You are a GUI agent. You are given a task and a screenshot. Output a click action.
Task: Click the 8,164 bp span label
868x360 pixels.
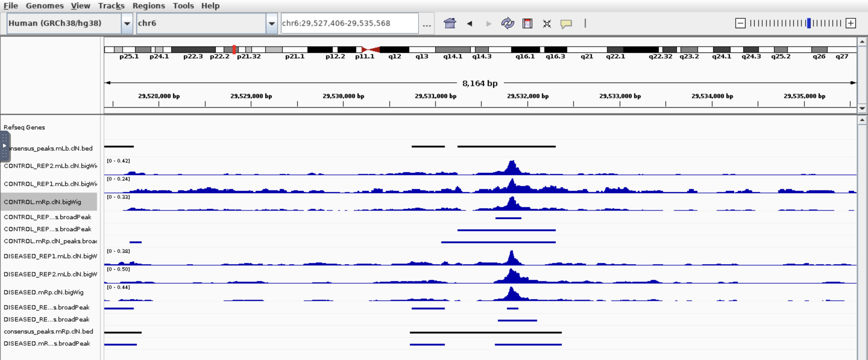coord(480,83)
